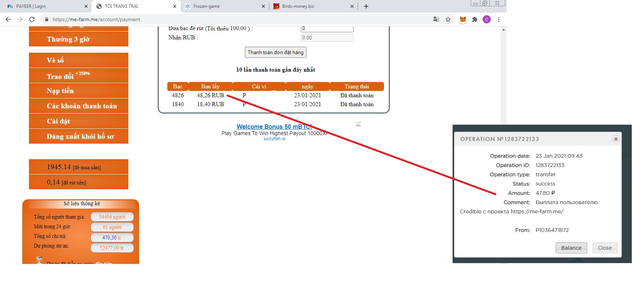Select the 4826 silver table cell

(178, 95)
